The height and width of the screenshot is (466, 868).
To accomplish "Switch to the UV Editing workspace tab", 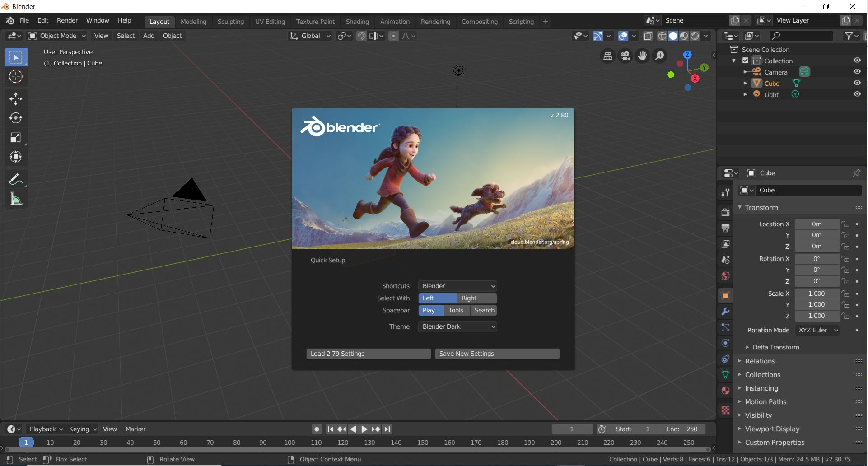I will point(270,22).
